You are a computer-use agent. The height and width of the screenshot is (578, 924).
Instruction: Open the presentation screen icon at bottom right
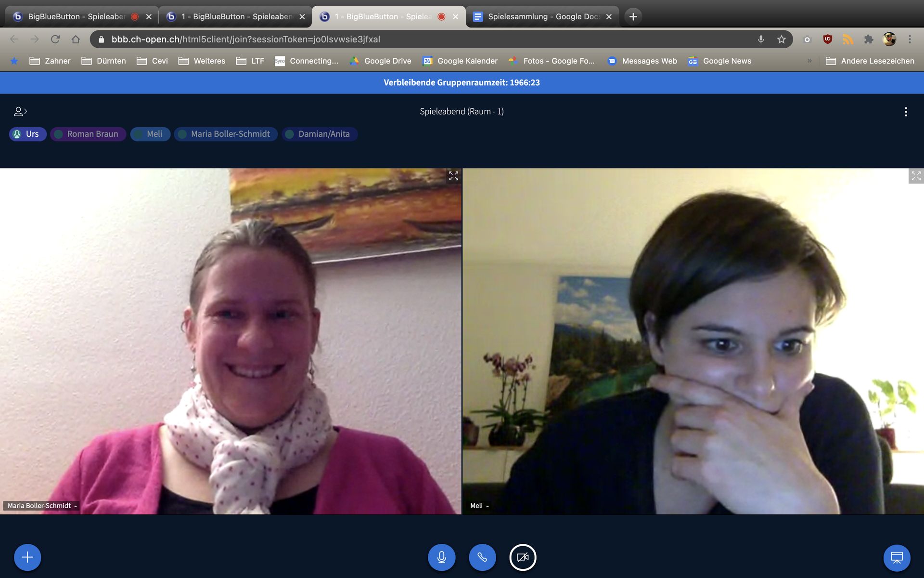(x=897, y=557)
